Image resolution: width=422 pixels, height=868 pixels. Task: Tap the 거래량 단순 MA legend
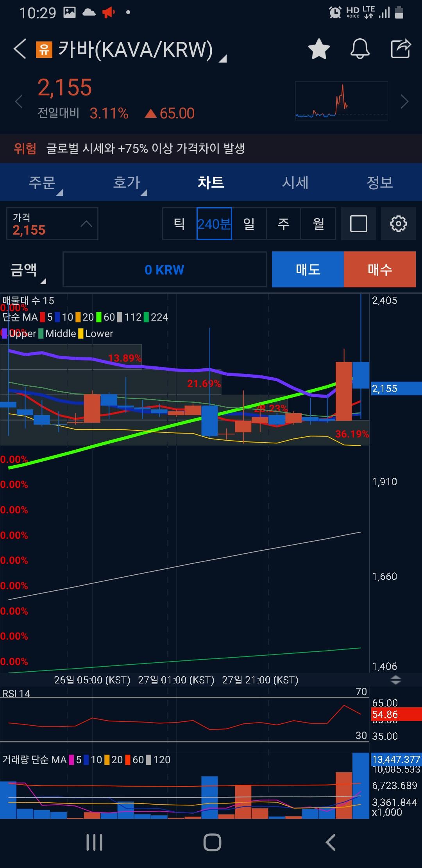tap(86, 760)
